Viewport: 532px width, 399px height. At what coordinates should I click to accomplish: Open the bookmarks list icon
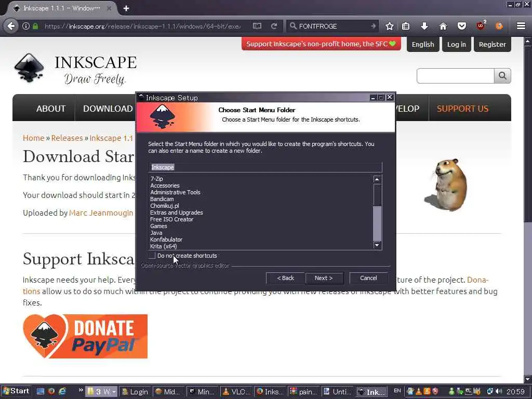pyautogui.click(x=406, y=26)
